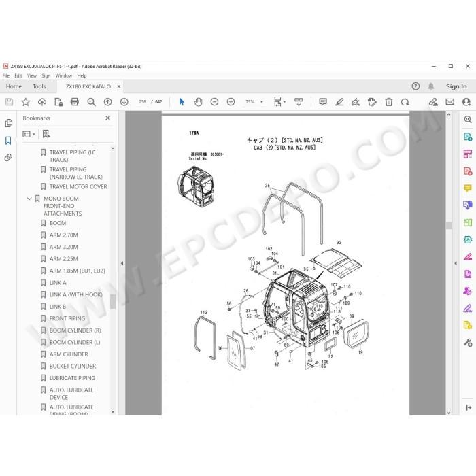Image resolution: width=476 pixels, height=476 pixels.
Task: Close the Bookmarks panel
Action: pyautogui.click(x=107, y=118)
